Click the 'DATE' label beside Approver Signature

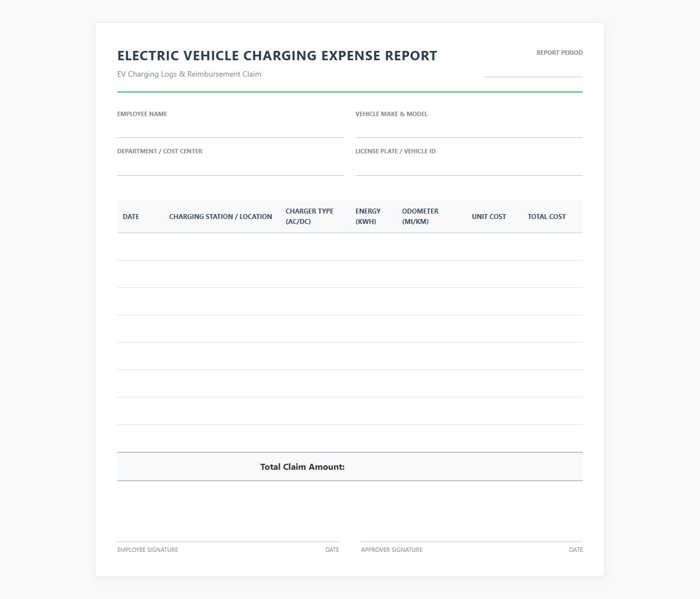click(x=576, y=550)
